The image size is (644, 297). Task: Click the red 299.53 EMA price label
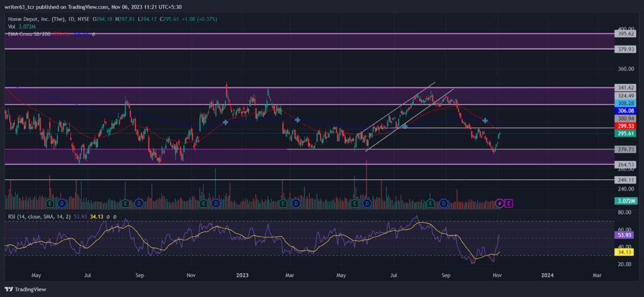[x=625, y=126]
